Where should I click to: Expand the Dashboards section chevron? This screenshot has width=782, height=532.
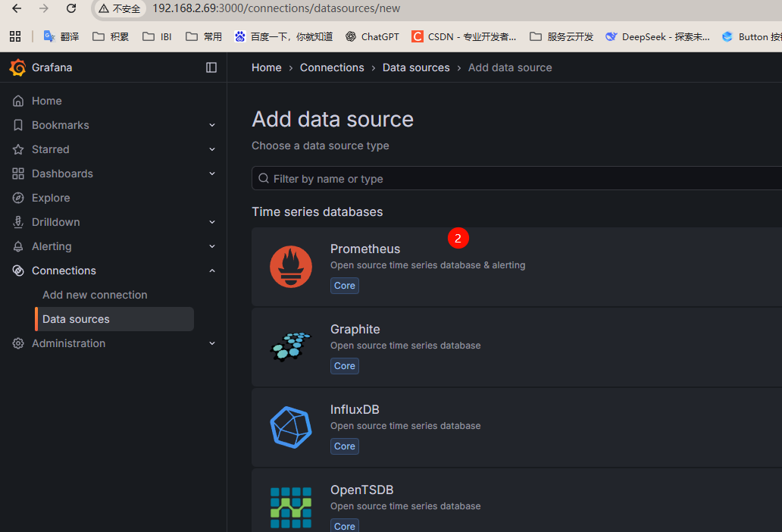point(212,174)
